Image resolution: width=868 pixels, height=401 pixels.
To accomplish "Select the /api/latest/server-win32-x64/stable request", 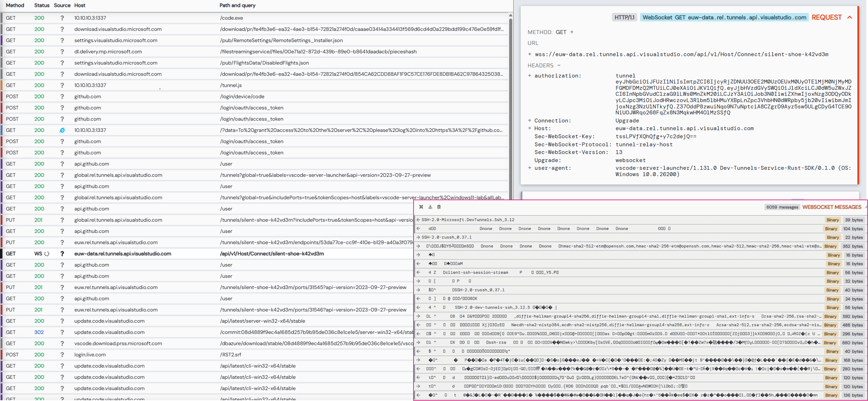I will coord(207,321).
